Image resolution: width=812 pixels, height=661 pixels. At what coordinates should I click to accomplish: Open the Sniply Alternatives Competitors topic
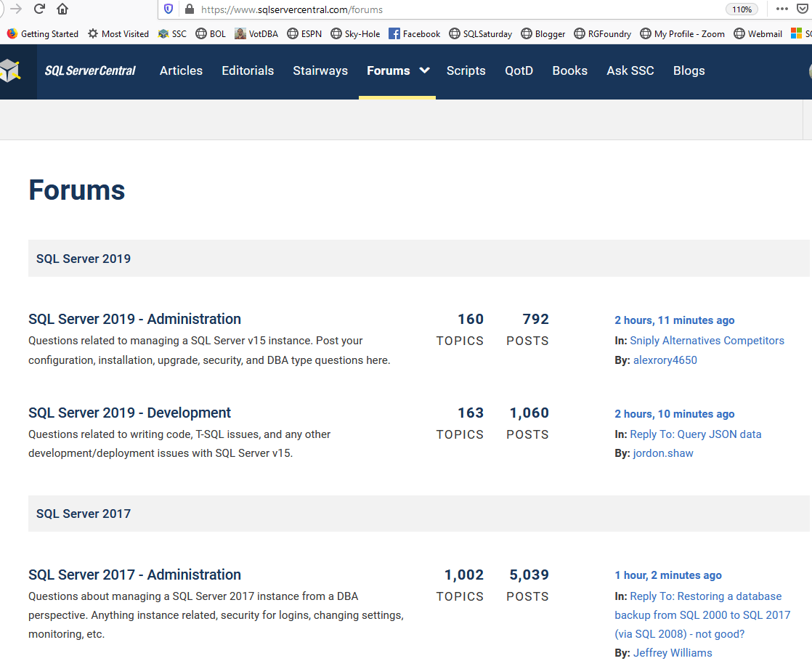[x=707, y=341]
